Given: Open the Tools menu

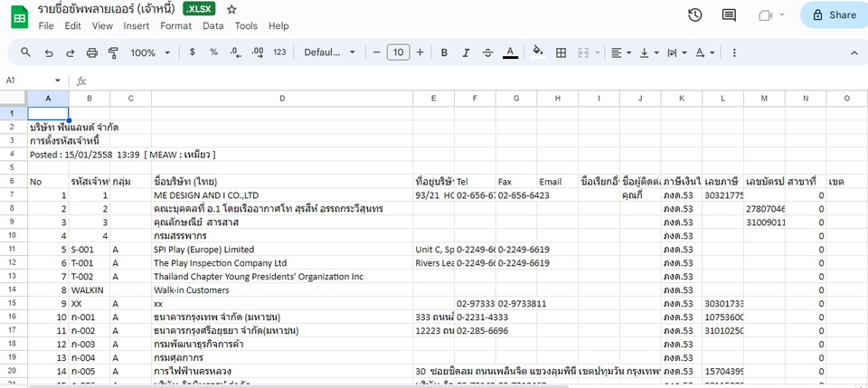Looking at the screenshot, I should tap(246, 25).
